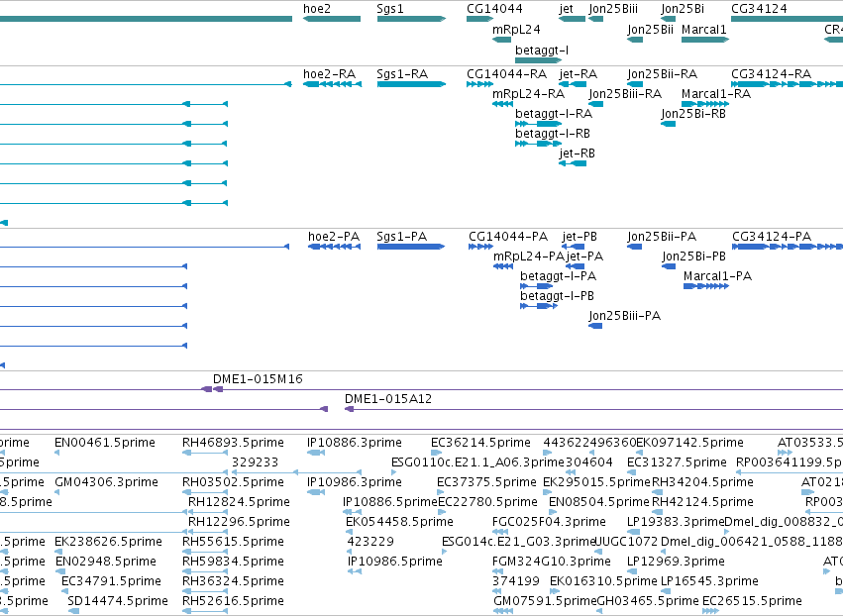Open the hoe2-RA transcript label
Viewport: 843px width, 616px height.
tap(330, 74)
